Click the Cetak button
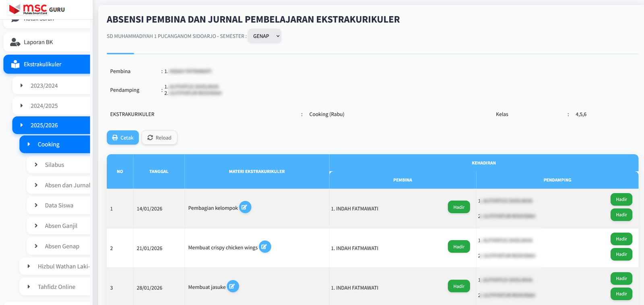This screenshot has width=644, height=305. click(x=123, y=138)
